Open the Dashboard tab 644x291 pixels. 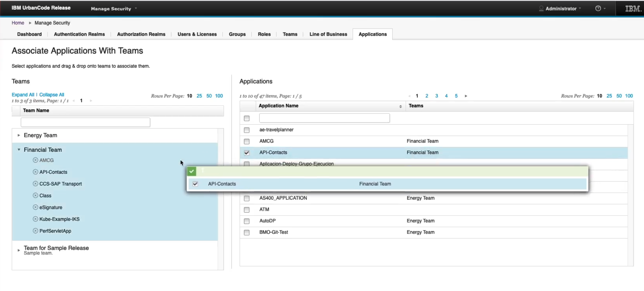click(29, 34)
